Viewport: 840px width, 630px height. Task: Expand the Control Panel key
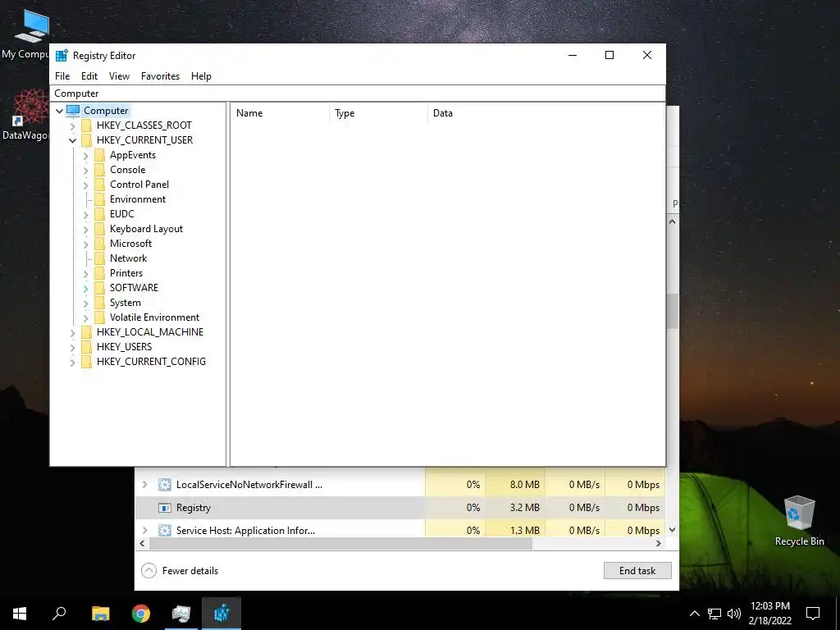point(85,185)
